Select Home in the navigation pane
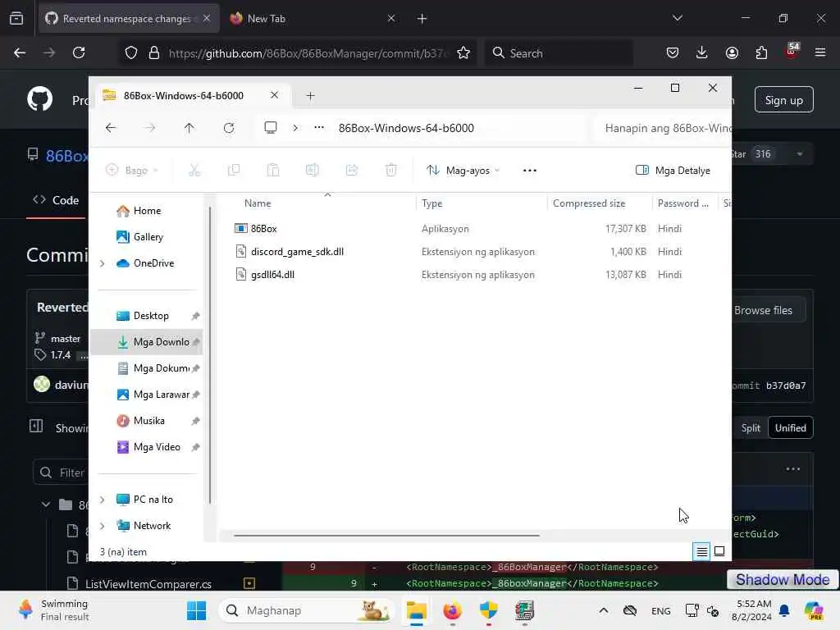The height and width of the screenshot is (630, 840). pyautogui.click(x=147, y=211)
